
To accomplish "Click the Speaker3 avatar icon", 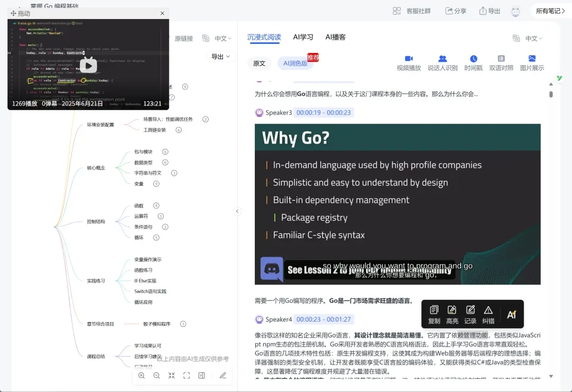I will click(x=259, y=113).
